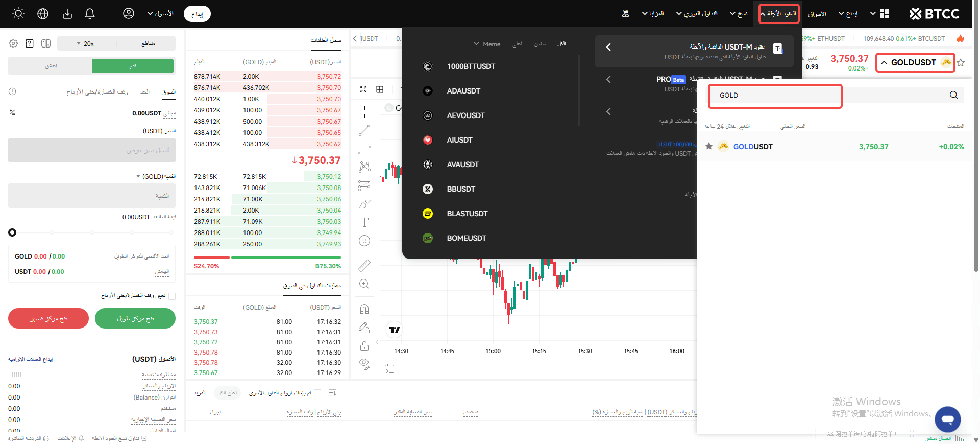Toggle hide other trading pairs checkbox

[x=317, y=393]
